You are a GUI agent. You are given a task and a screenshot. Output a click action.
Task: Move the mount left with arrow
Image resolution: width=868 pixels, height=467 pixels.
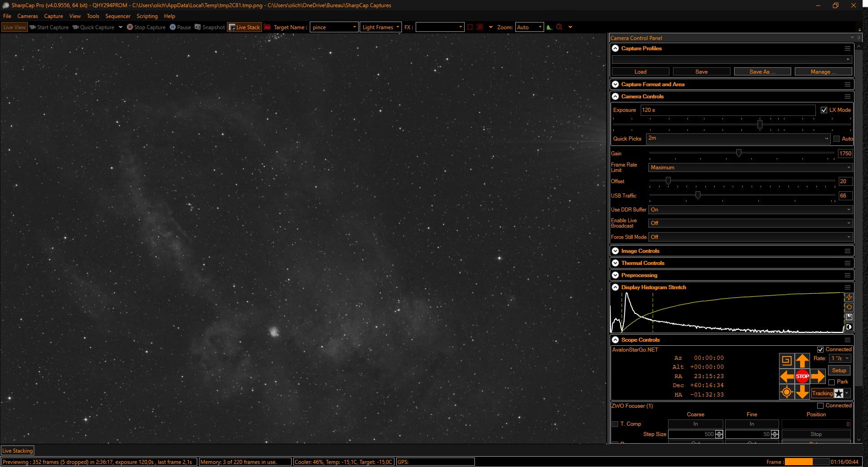(787, 376)
